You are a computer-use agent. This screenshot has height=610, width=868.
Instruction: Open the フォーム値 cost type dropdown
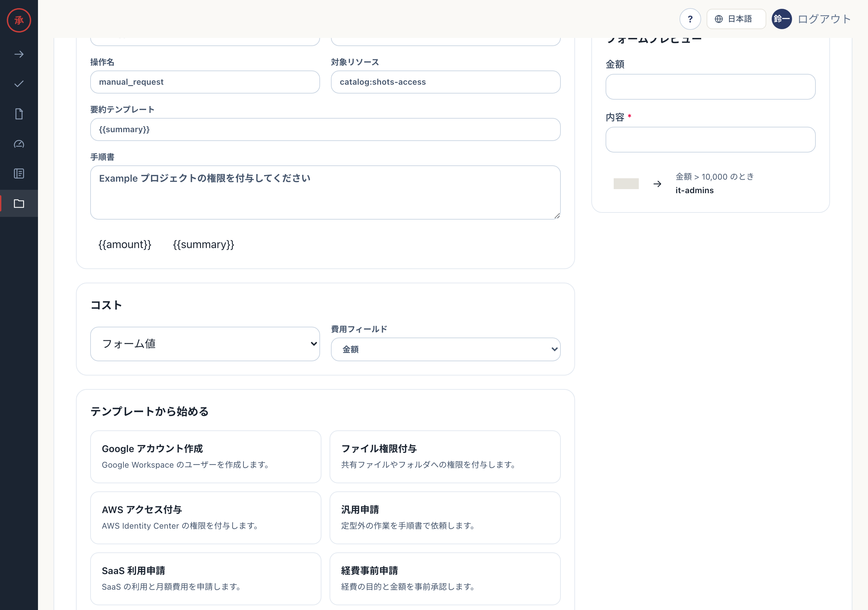205,344
